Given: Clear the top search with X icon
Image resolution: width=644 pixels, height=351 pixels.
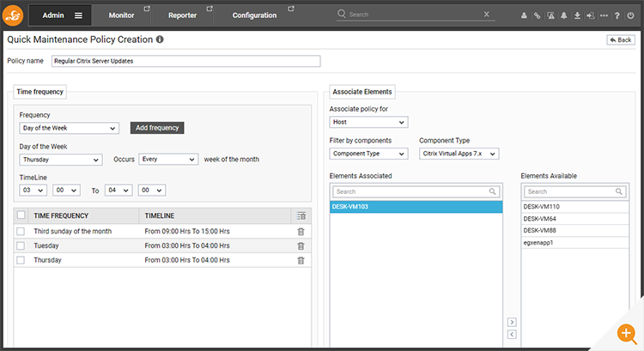Looking at the screenshot, I should coord(486,14).
